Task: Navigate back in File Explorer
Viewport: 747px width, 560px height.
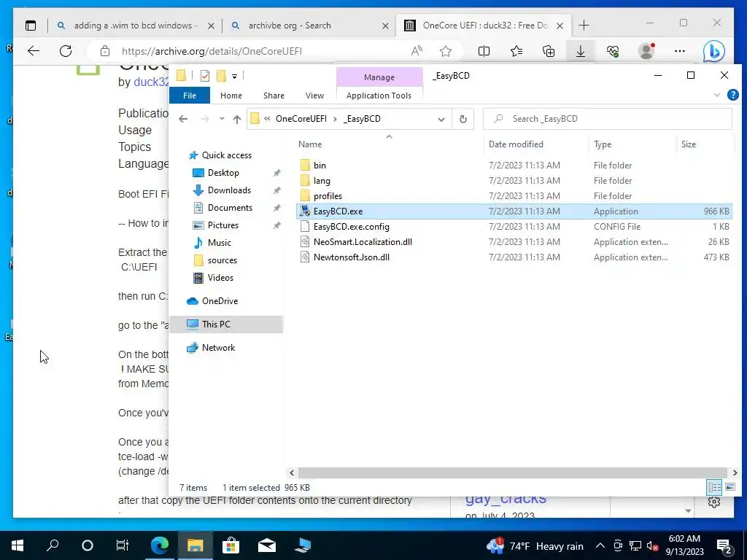Action: (183, 119)
